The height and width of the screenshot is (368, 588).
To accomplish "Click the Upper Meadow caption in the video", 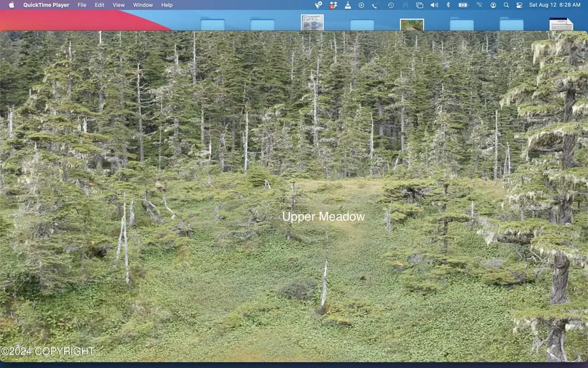I will pyautogui.click(x=323, y=217).
